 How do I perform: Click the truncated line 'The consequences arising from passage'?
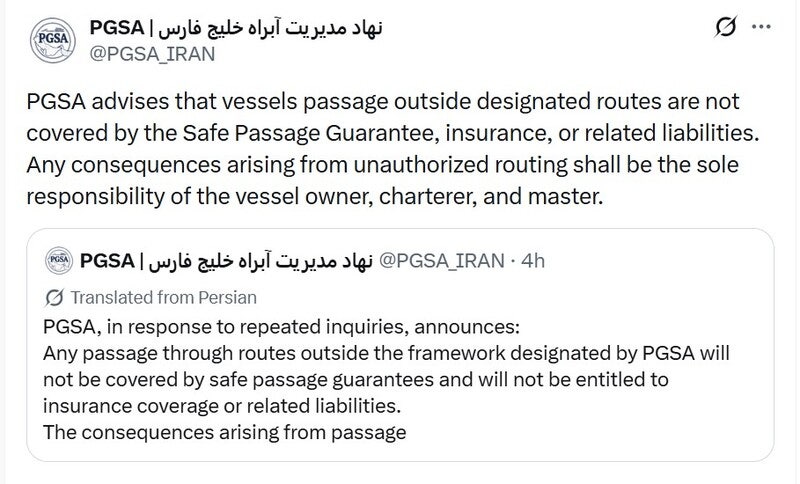(224, 432)
